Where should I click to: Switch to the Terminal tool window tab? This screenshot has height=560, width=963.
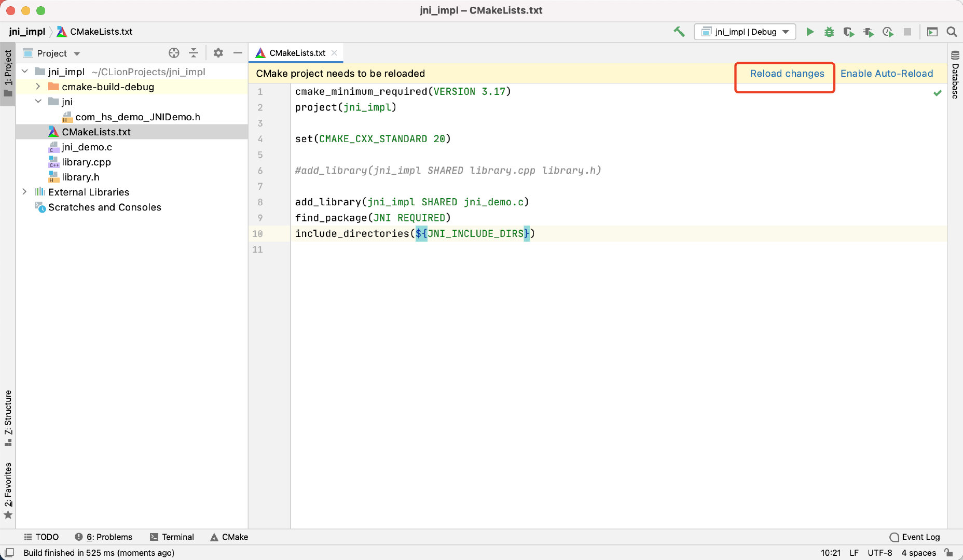coord(178,537)
